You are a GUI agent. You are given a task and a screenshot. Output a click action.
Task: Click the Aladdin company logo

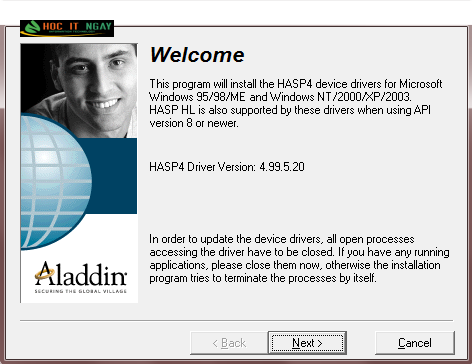(x=81, y=277)
